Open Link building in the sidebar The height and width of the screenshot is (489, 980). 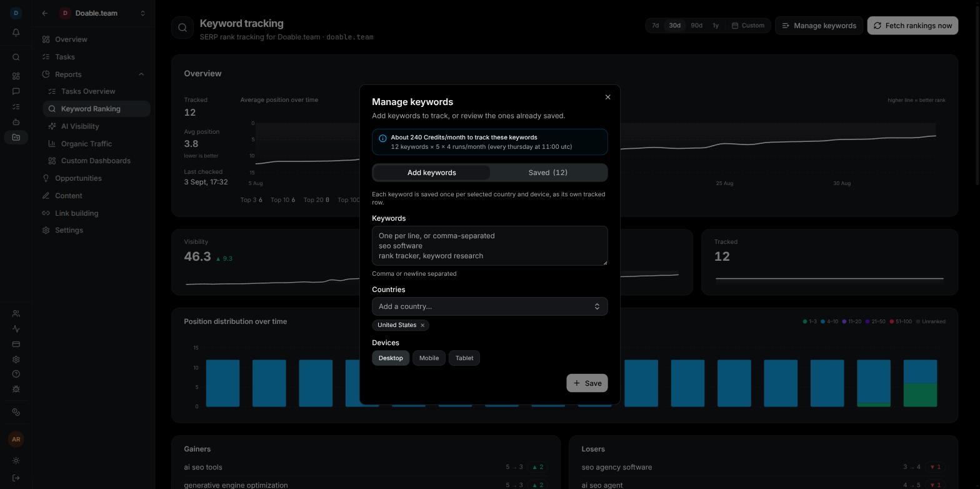(x=94, y=213)
